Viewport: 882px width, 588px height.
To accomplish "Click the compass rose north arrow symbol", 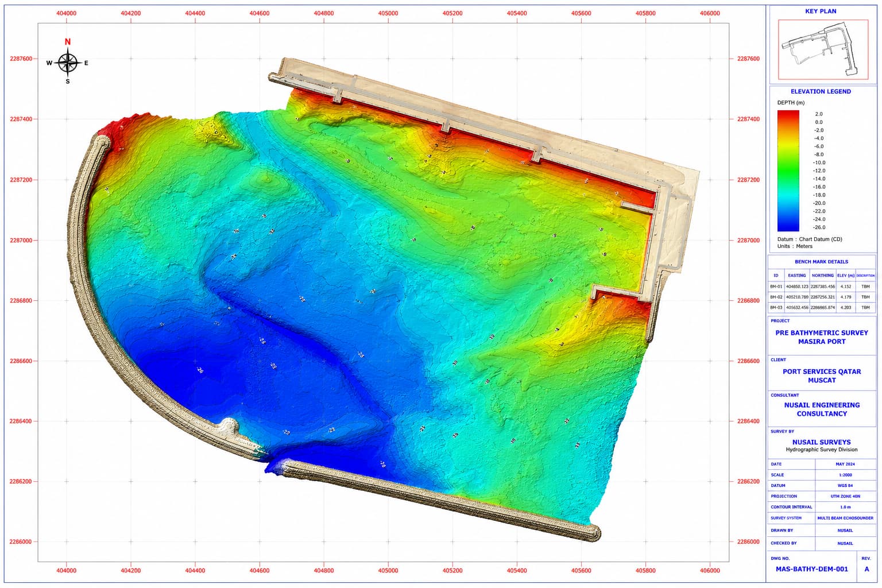I will point(68,63).
